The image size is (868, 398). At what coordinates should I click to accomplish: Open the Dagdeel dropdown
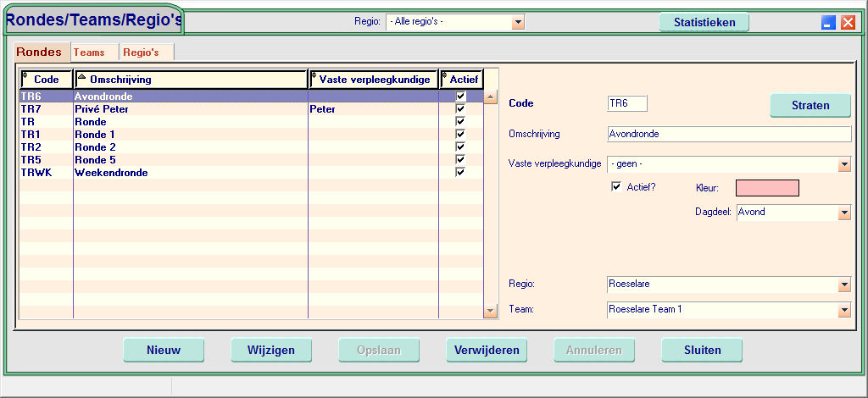tap(844, 213)
